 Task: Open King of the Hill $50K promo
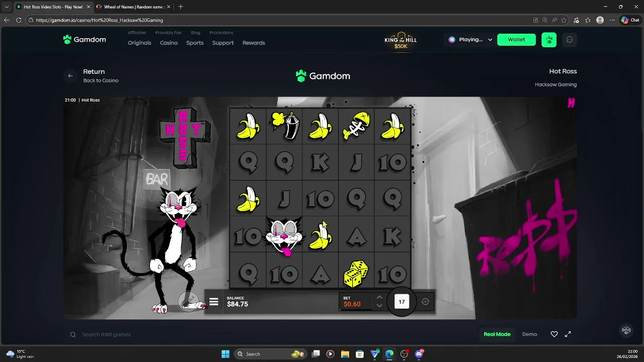tap(400, 40)
